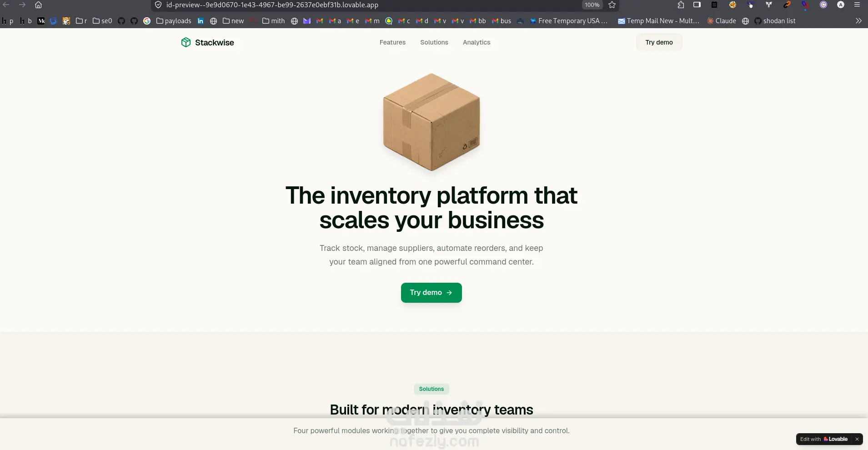Click the green 'Solutions' section badge
Viewport: 868px width, 450px height.
pyautogui.click(x=431, y=389)
